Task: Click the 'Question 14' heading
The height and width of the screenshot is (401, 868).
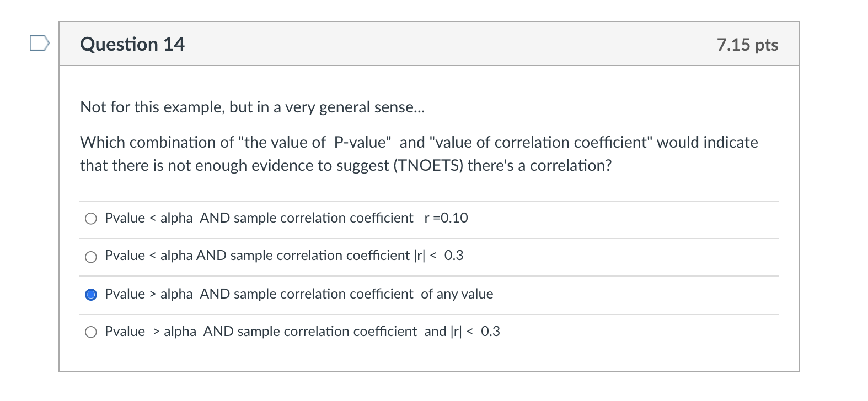Action: click(132, 44)
